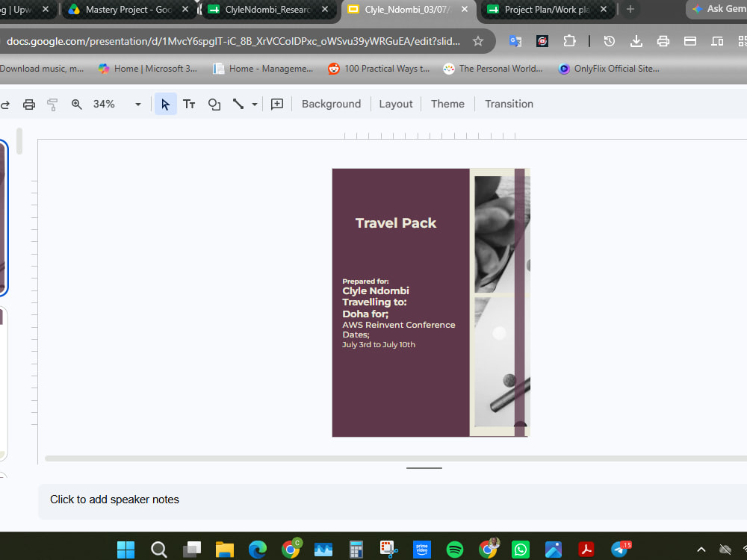Open the Layout menu
This screenshot has width=747, height=560.
click(395, 104)
